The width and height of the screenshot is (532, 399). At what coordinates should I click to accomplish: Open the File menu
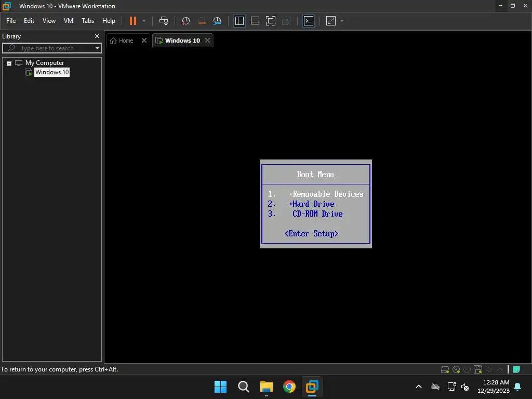point(11,21)
